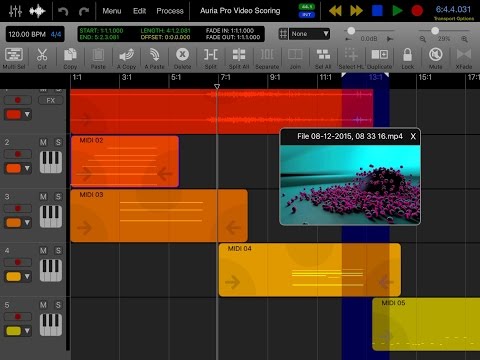Screen dimensions: 480x360
Task: Start recording with the red record button
Action: [417, 11]
